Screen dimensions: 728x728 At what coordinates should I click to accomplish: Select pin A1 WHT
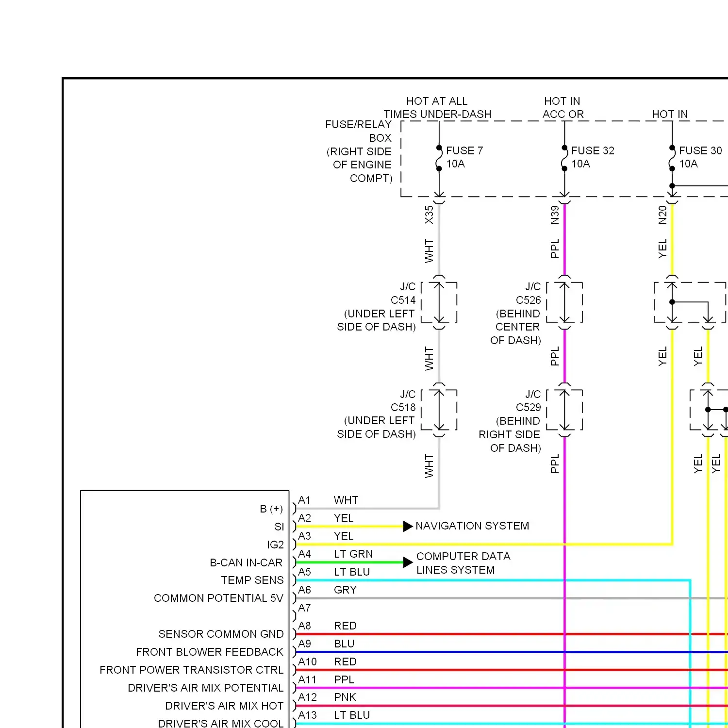[x=328, y=500]
